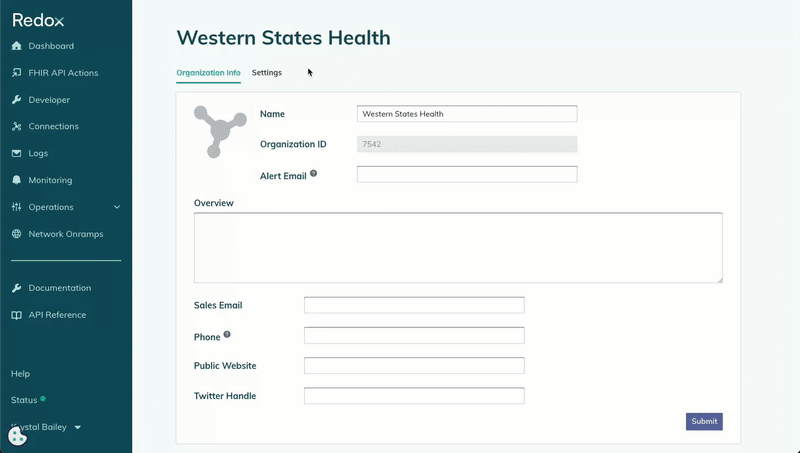Image resolution: width=800 pixels, height=453 pixels.
Task: Open the Monitoring page
Action: coord(50,180)
